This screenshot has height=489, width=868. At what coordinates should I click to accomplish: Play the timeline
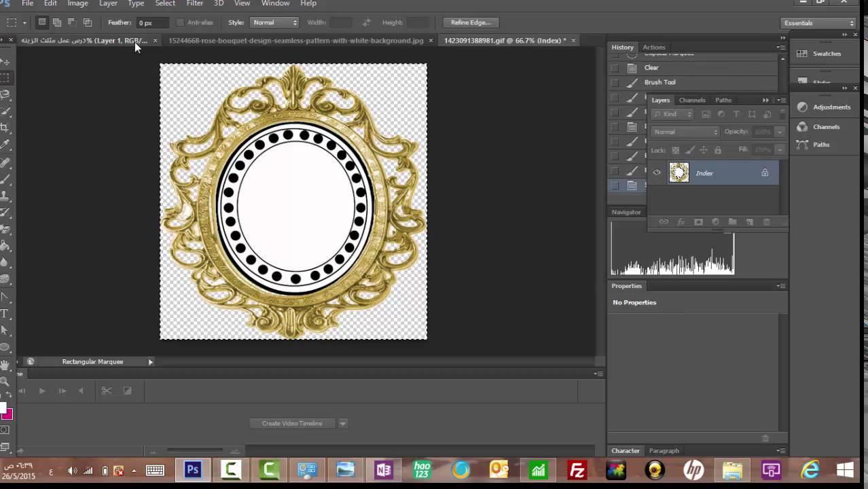[x=41, y=391]
